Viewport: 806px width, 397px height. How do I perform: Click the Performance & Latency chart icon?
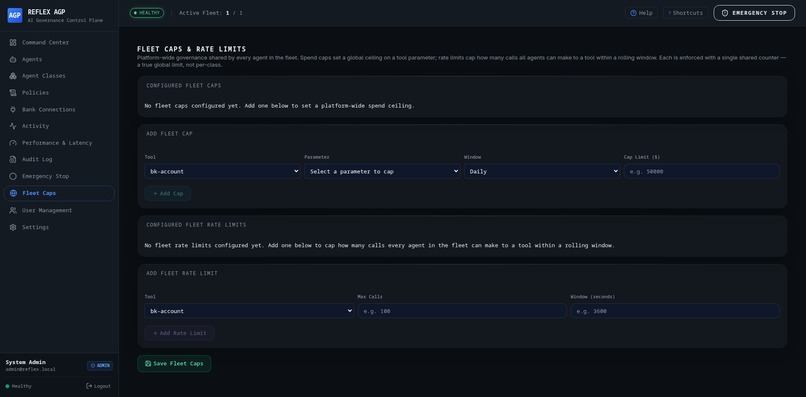[13, 143]
